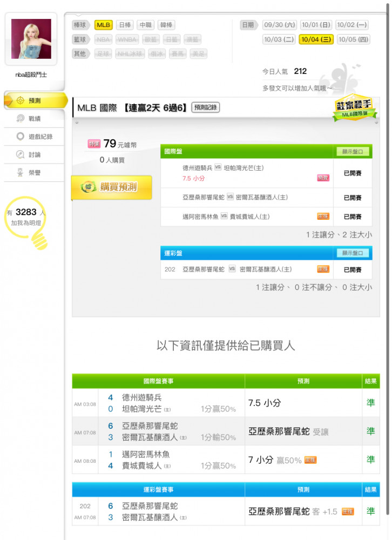Click the 免費 tag on 德州遊騎兵 match
The image size is (392, 540).
pyautogui.click(x=323, y=178)
